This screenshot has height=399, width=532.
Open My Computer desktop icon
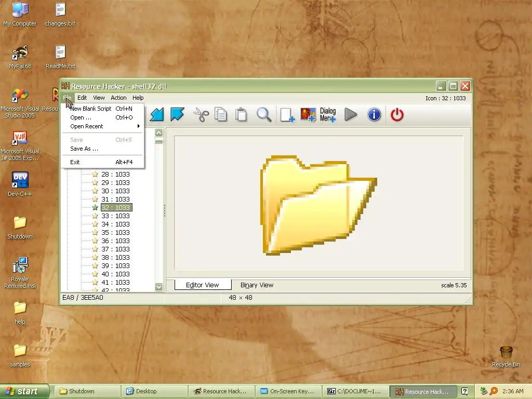click(20, 14)
